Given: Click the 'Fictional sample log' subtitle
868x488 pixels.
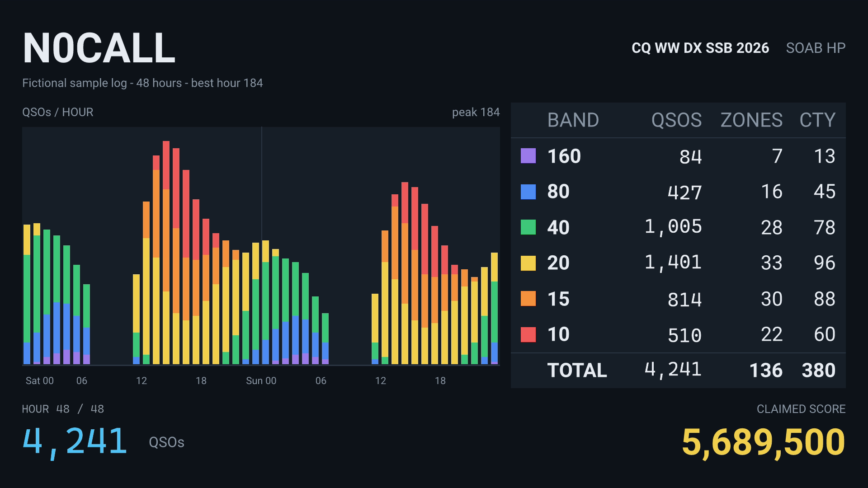Looking at the screenshot, I should [142, 83].
